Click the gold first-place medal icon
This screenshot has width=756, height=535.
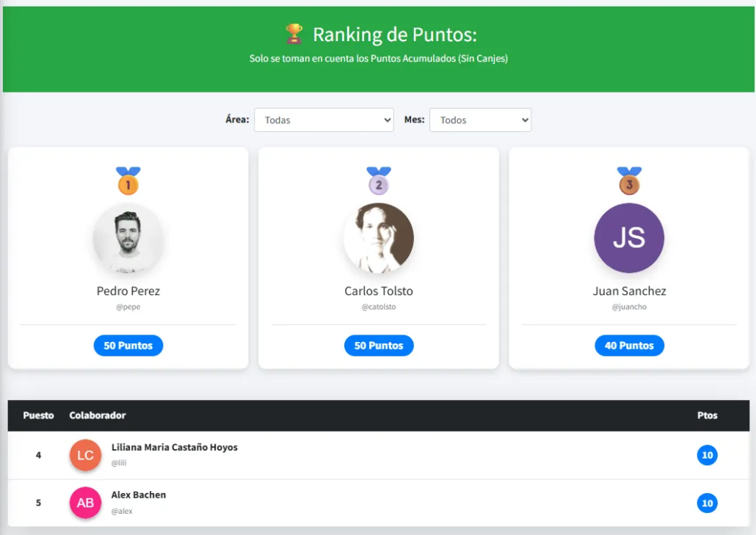[128, 182]
